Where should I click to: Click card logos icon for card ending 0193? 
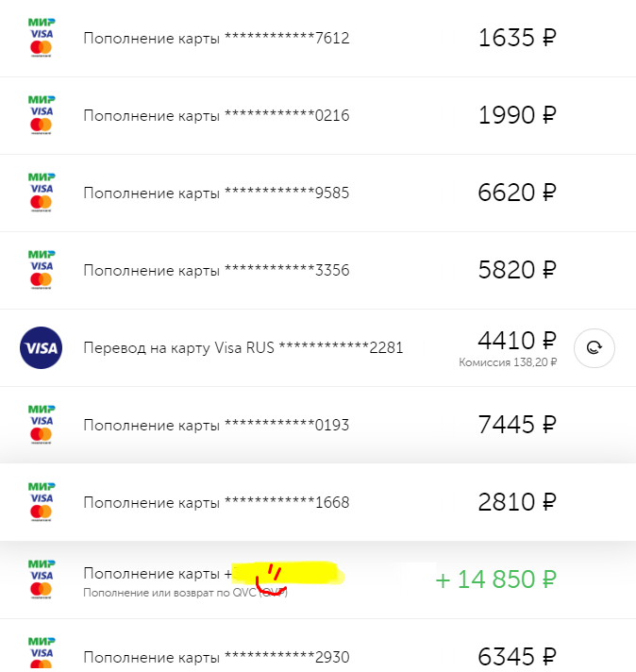tap(41, 425)
